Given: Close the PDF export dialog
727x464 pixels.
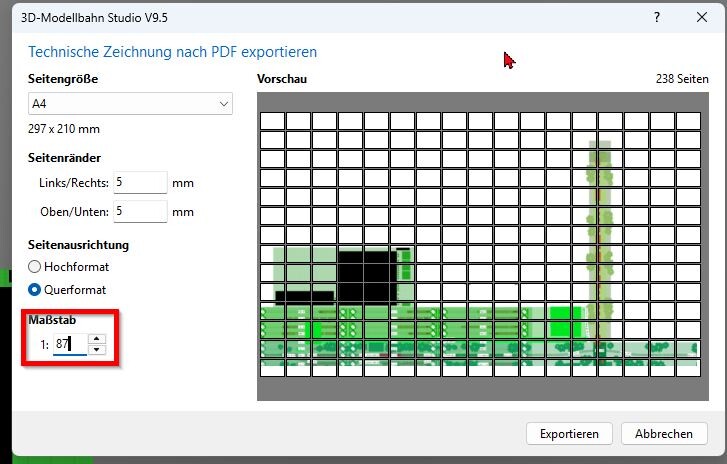Looking at the screenshot, I should click(702, 18).
